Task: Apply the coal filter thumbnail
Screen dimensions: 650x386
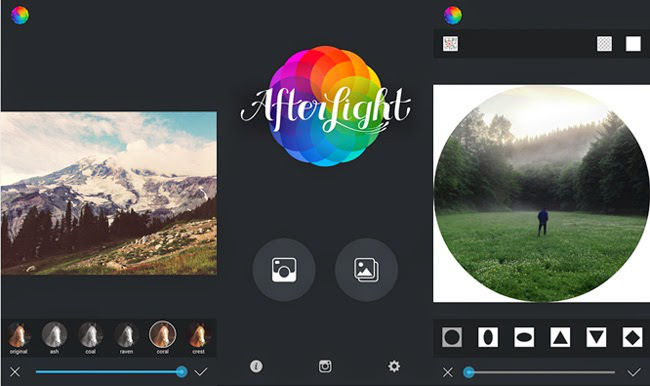Action: pos(90,338)
